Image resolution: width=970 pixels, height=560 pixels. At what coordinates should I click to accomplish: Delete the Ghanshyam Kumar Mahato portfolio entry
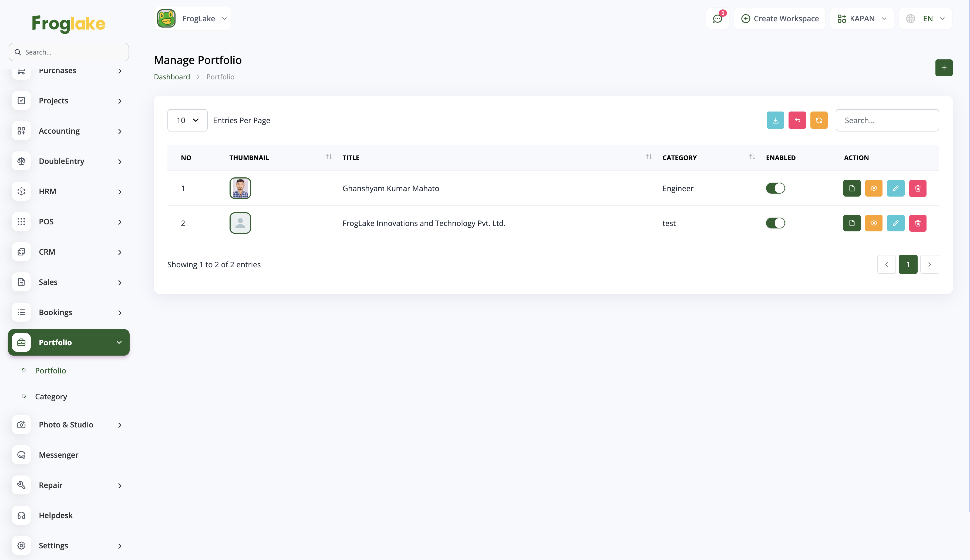click(x=917, y=188)
